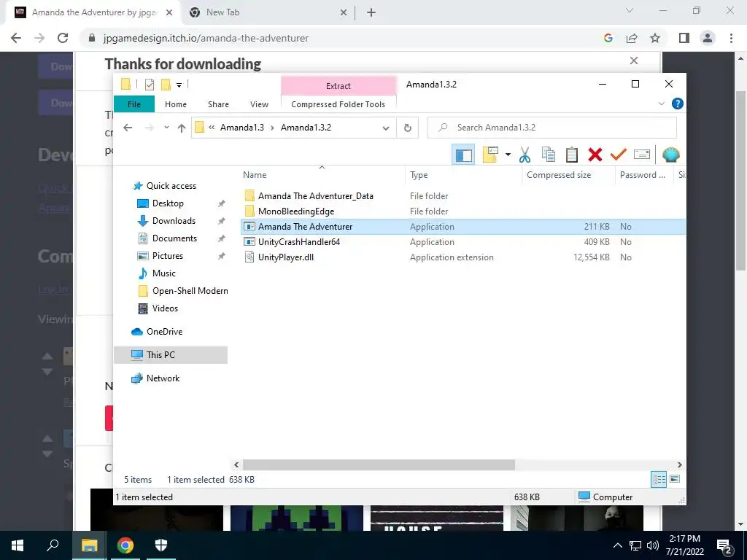Select This PC in navigation pane
This screenshot has width=747, height=560.
(x=171, y=355)
